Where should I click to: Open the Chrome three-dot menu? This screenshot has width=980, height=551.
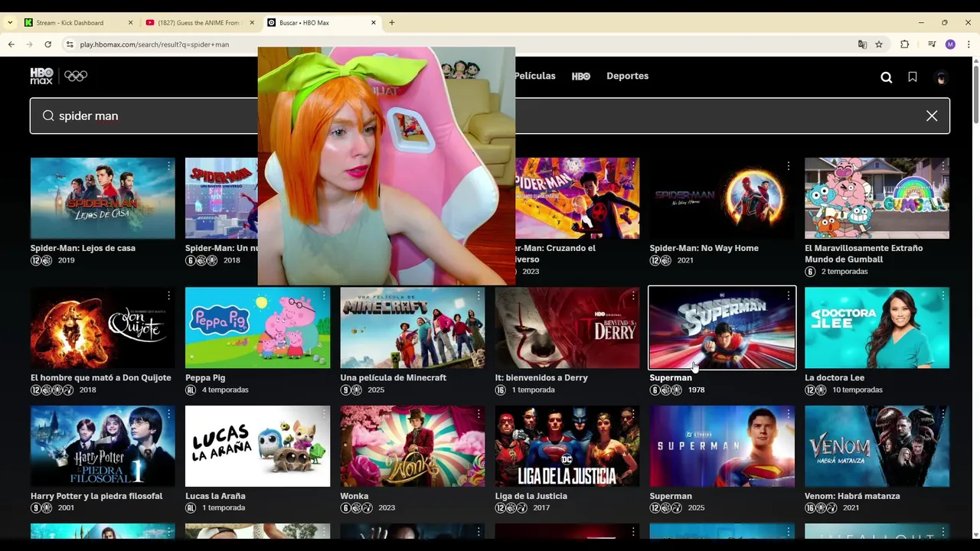(x=969, y=44)
